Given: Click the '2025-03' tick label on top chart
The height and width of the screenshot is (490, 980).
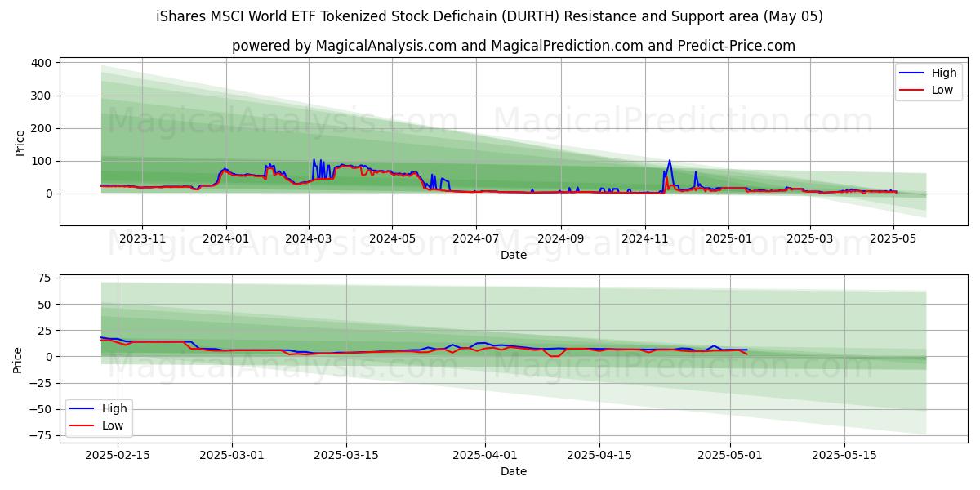Looking at the screenshot, I should pyautogui.click(x=809, y=238).
